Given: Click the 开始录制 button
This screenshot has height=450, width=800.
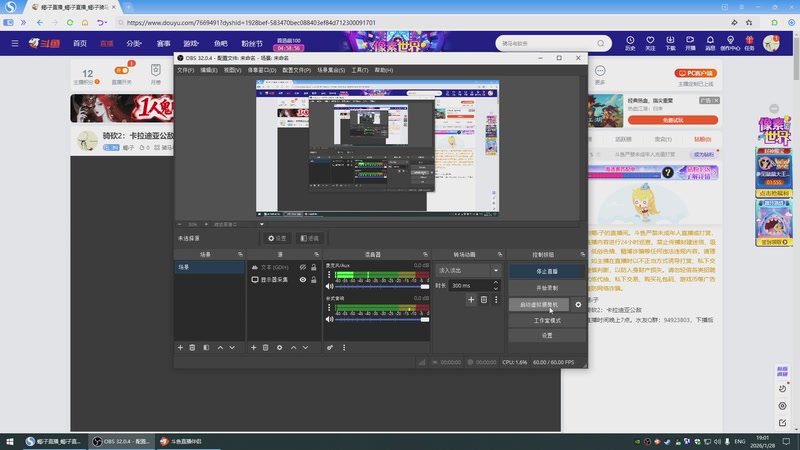Looking at the screenshot, I should [x=547, y=287].
